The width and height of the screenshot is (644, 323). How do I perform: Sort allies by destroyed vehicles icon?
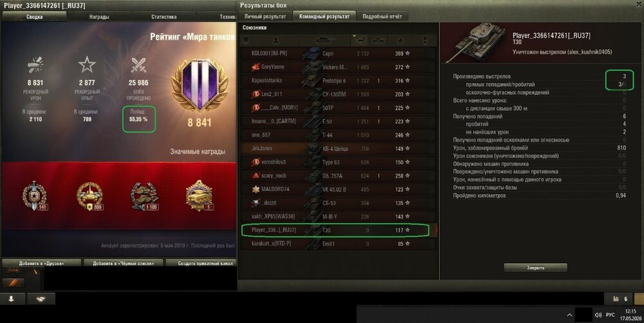pyautogui.click(x=378, y=40)
